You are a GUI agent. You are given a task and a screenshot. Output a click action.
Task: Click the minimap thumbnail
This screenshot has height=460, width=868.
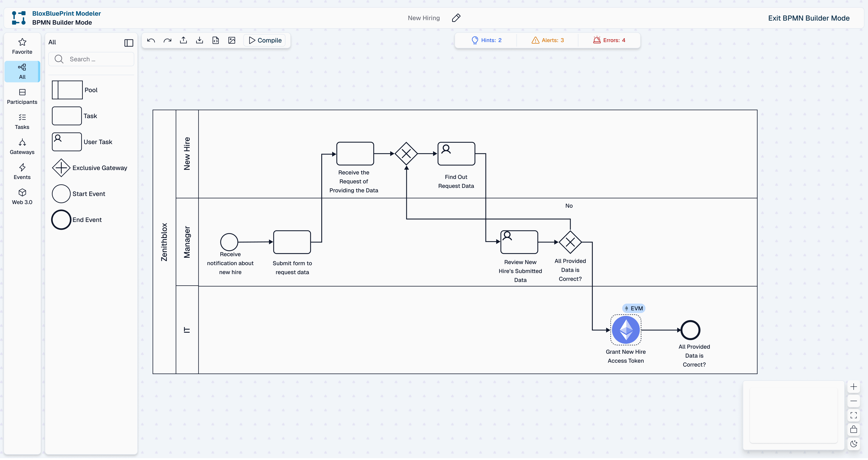click(x=793, y=415)
